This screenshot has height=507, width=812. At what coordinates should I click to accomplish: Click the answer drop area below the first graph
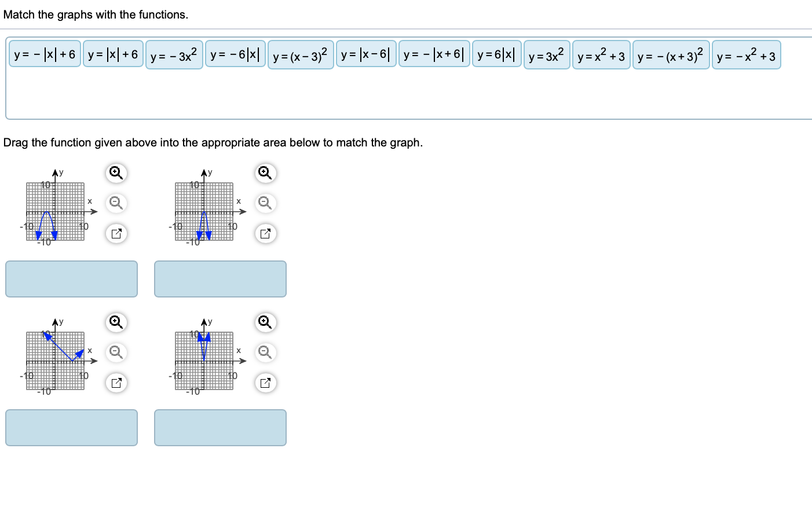click(x=71, y=278)
